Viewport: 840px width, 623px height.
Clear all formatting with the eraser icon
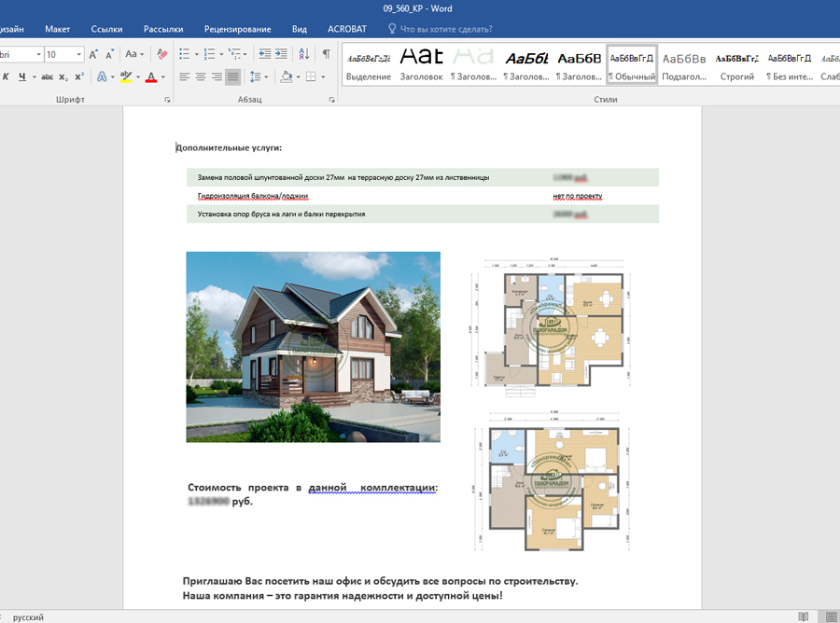[x=161, y=54]
